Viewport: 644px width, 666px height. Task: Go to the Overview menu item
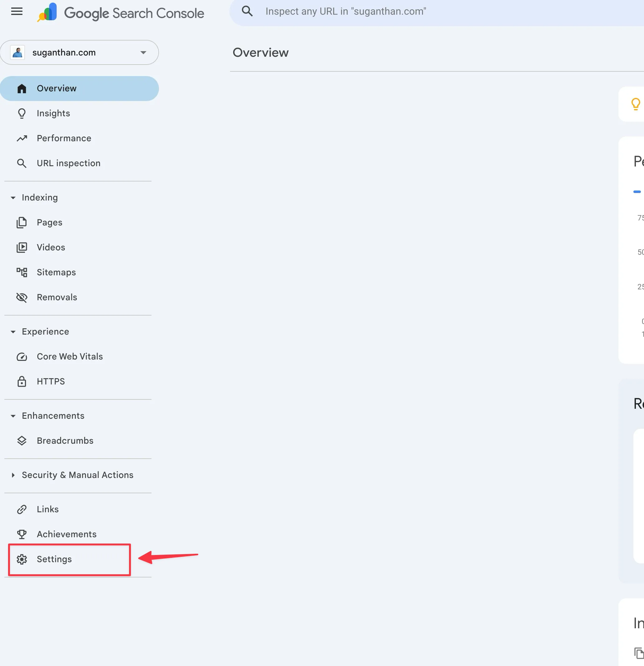56,88
